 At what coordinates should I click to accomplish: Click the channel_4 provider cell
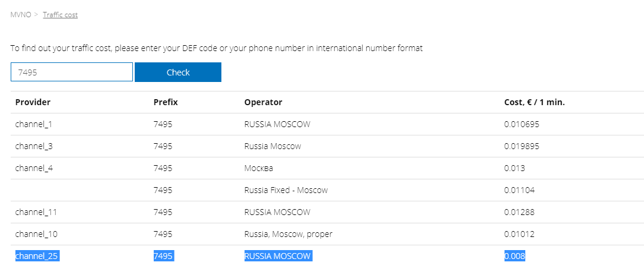[x=34, y=168]
